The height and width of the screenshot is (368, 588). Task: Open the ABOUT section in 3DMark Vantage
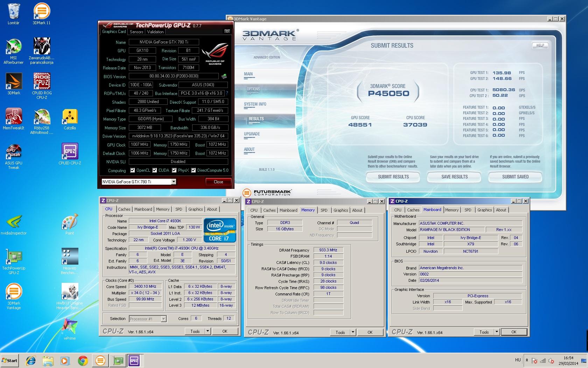coord(249,149)
